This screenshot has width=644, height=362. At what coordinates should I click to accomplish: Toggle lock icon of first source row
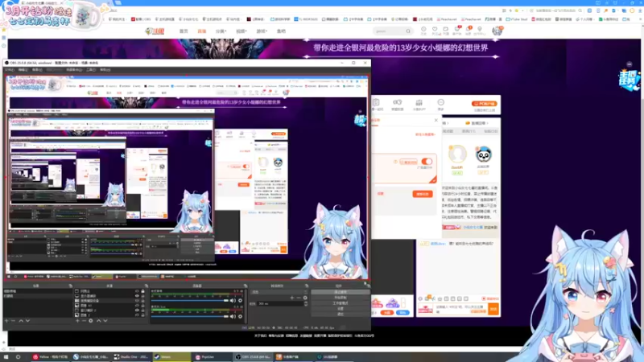click(x=143, y=291)
